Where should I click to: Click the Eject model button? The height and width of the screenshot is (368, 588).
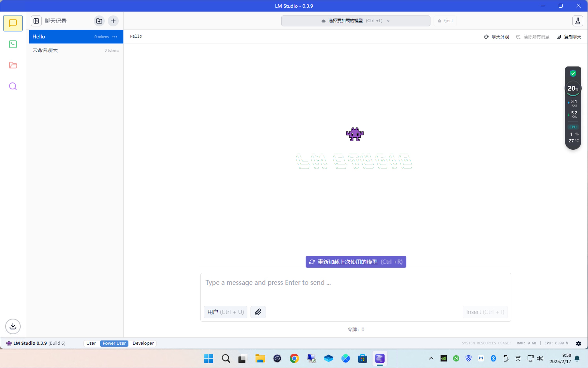[x=445, y=21]
